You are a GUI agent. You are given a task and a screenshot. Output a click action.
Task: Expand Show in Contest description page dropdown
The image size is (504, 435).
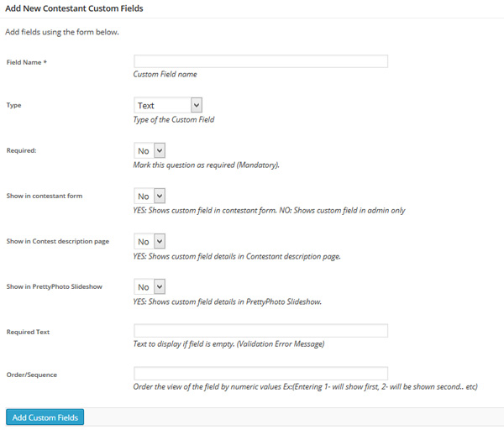[150, 241]
